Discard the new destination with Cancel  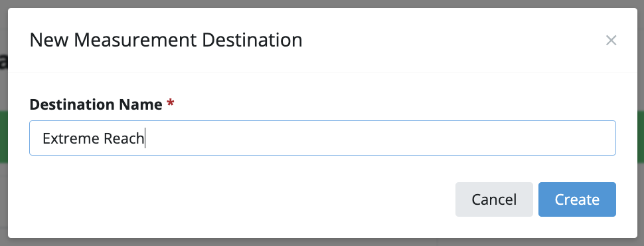tap(494, 199)
